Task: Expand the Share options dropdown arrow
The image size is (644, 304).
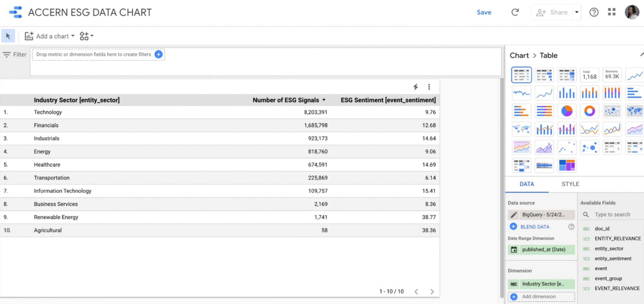Action: tap(577, 12)
